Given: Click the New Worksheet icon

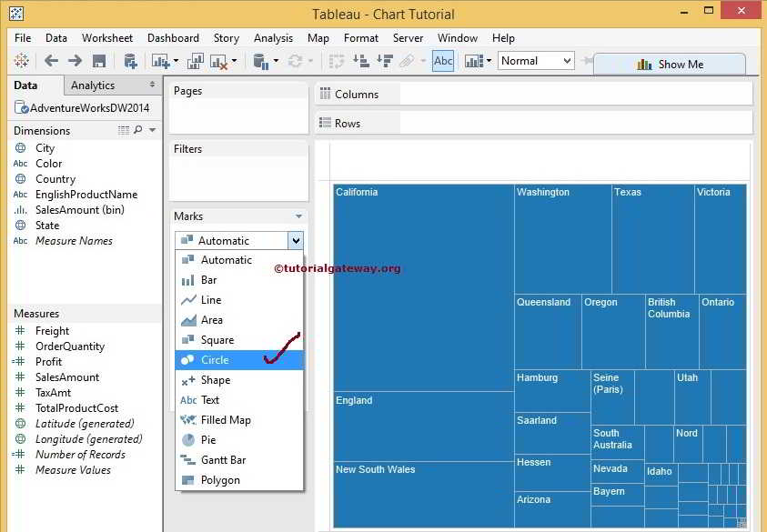Looking at the screenshot, I should [x=160, y=61].
